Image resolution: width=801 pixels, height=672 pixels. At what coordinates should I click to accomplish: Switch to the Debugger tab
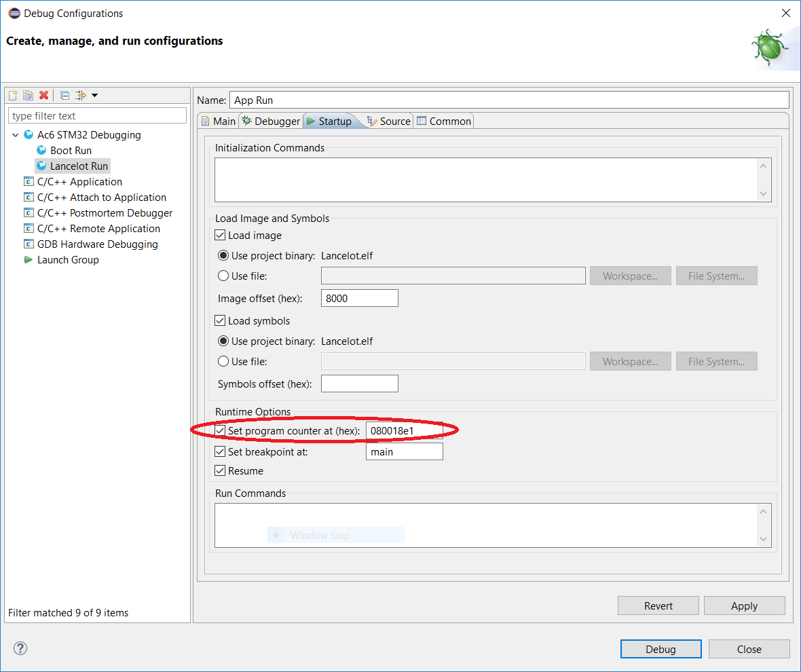tap(271, 121)
